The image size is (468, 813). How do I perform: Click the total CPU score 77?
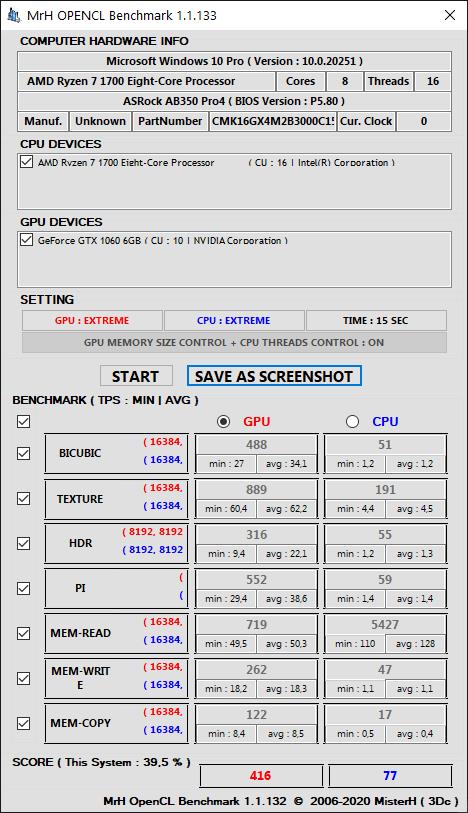point(390,776)
